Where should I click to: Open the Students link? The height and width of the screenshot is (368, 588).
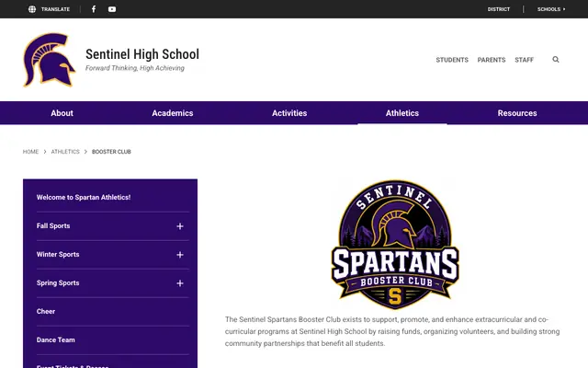pos(452,60)
